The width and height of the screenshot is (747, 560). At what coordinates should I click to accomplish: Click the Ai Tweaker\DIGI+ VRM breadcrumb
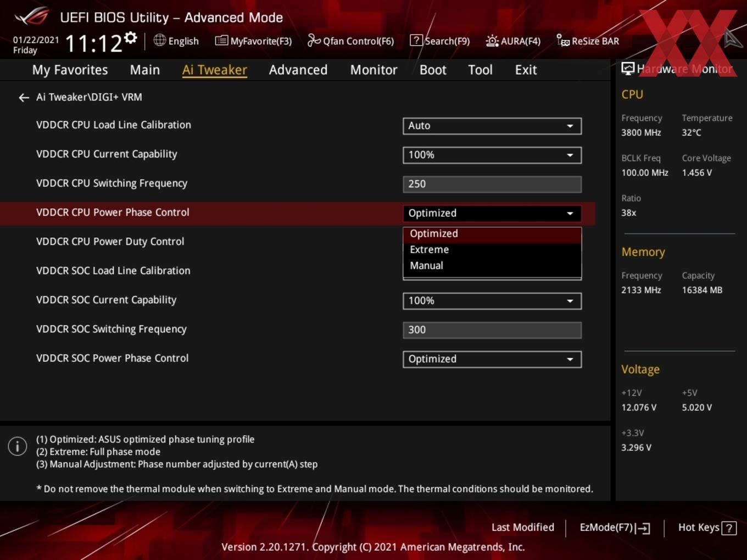coord(89,97)
